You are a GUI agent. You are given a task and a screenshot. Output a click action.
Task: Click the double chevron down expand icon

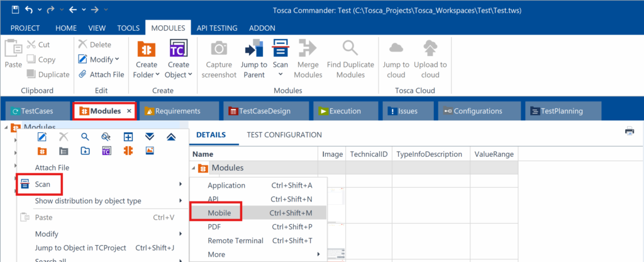pos(150,137)
